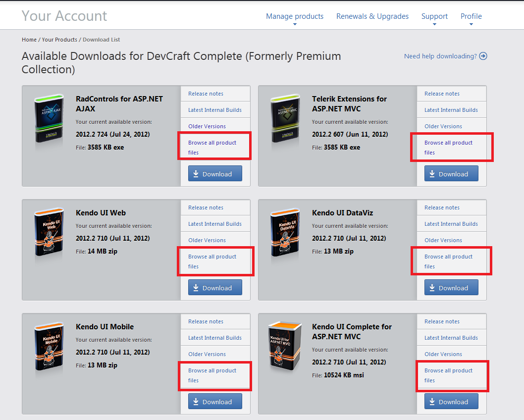Click the arrow icon beside Need help downloading
524x420 pixels.
483,56
